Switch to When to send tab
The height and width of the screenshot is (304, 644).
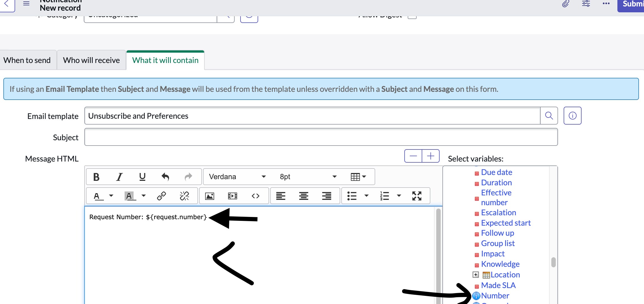[27, 60]
